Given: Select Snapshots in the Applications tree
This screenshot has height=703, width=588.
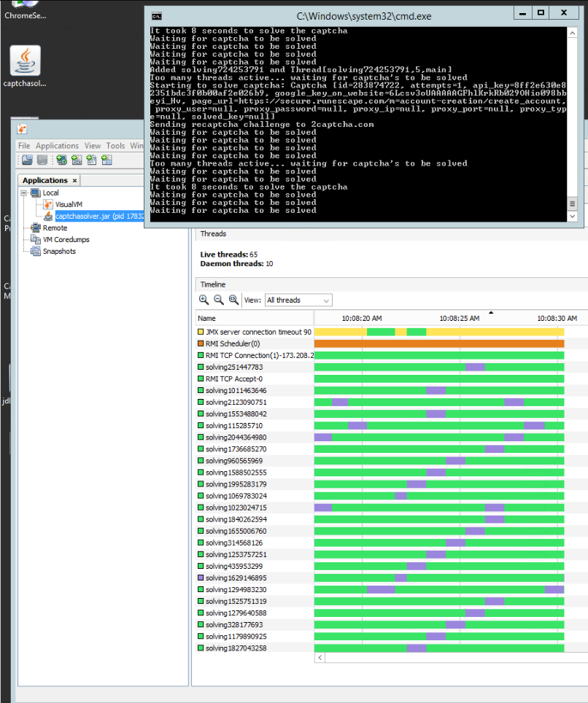Looking at the screenshot, I should [x=59, y=251].
